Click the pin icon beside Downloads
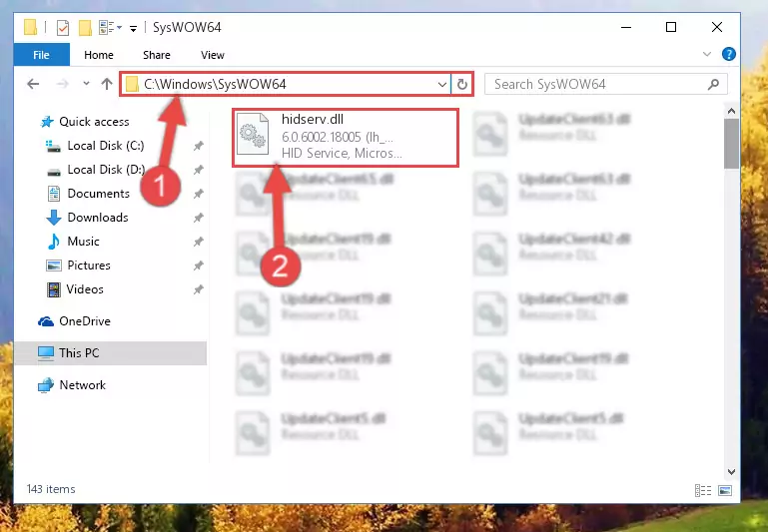This screenshot has height=532, width=768. (198, 218)
